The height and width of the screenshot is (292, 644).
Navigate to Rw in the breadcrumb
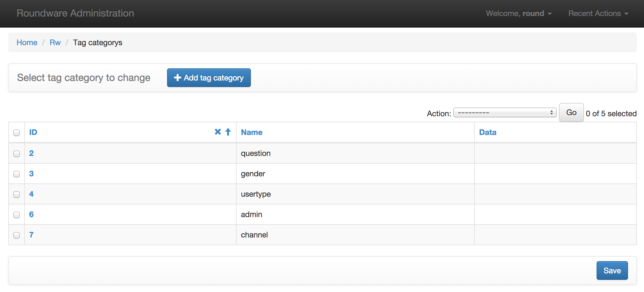pyautogui.click(x=55, y=43)
